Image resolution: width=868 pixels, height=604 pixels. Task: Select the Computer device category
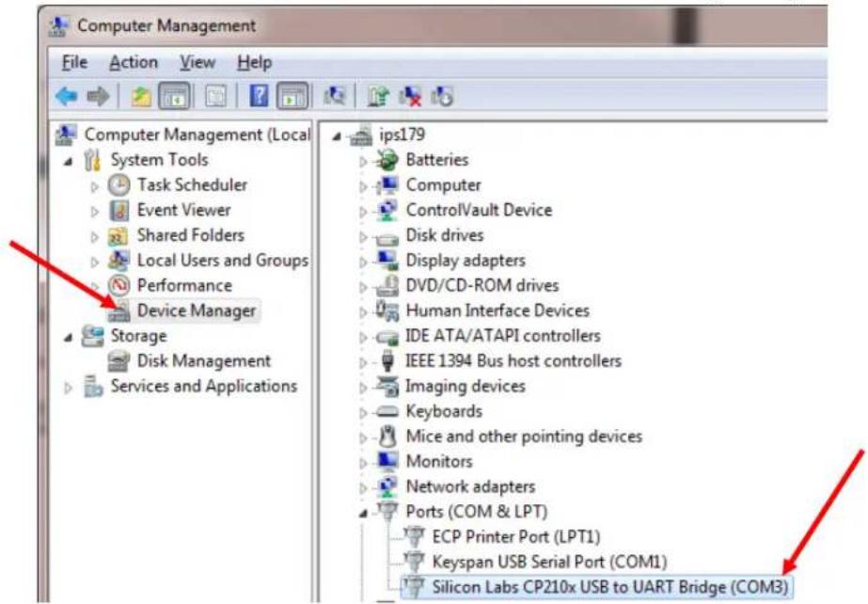[x=443, y=185]
